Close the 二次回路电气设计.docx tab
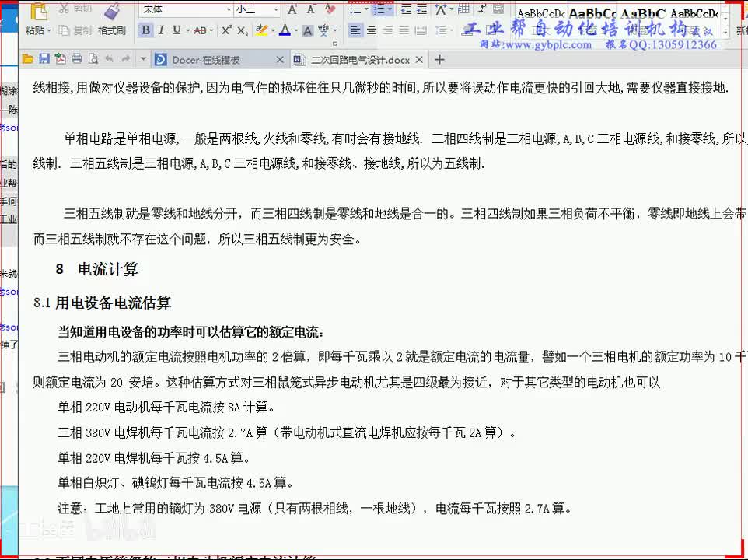 coord(419,60)
